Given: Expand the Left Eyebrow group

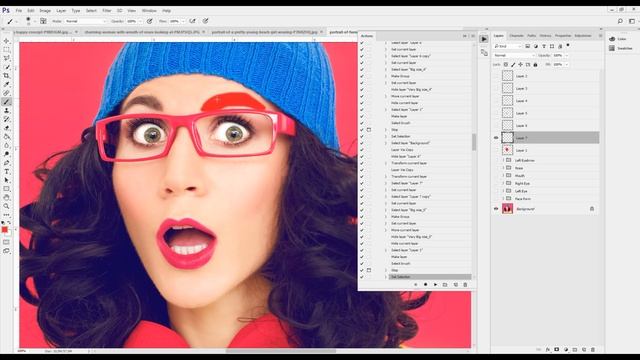Looking at the screenshot, I should (503, 160).
